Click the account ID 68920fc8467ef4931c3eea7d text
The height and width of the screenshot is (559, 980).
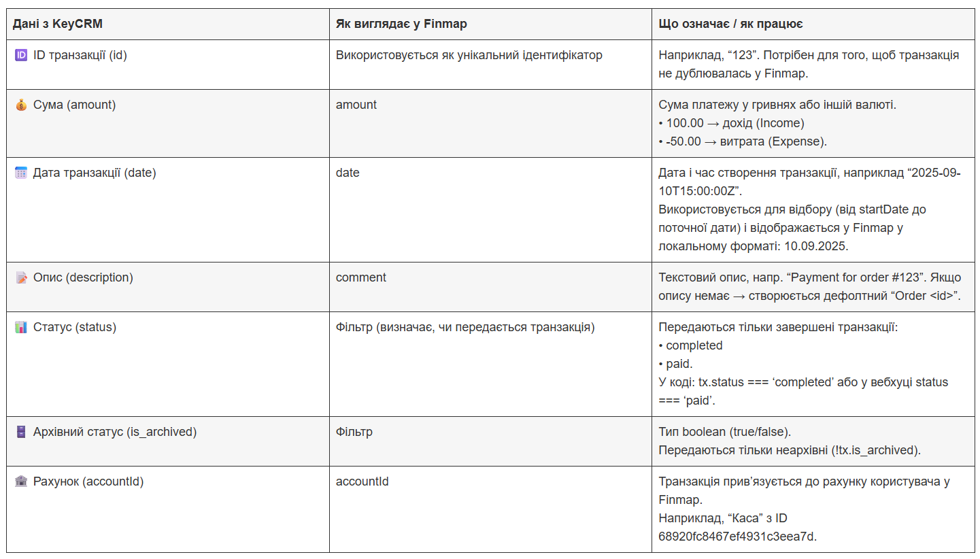pyautogui.click(x=737, y=537)
